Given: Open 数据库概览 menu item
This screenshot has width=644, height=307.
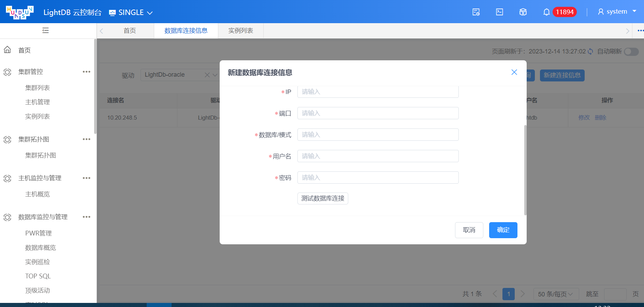Looking at the screenshot, I should point(41,248).
